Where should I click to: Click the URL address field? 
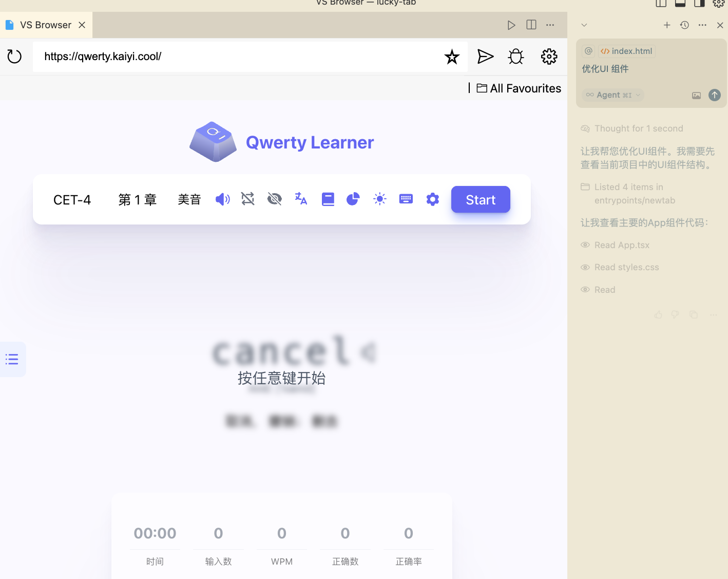236,57
